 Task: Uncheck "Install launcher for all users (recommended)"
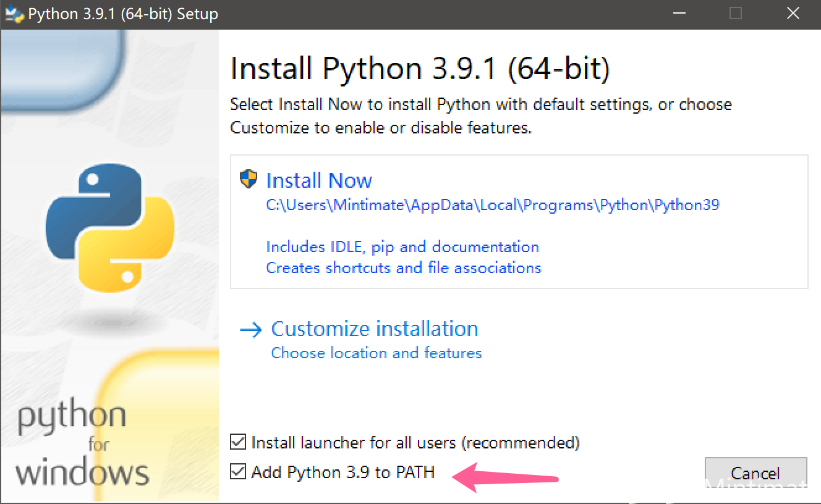click(237, 442)
